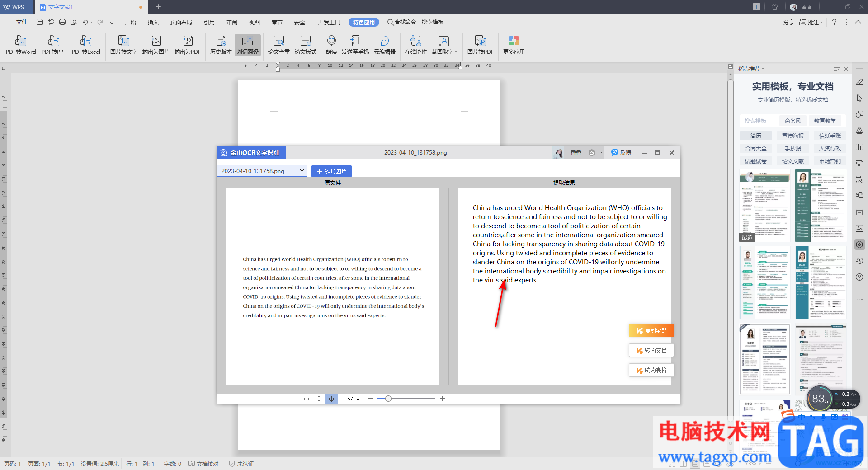Screen dimensions: 868x470
Task: Select the 特色应用 ribbon tab
Action: click(364, 22)
